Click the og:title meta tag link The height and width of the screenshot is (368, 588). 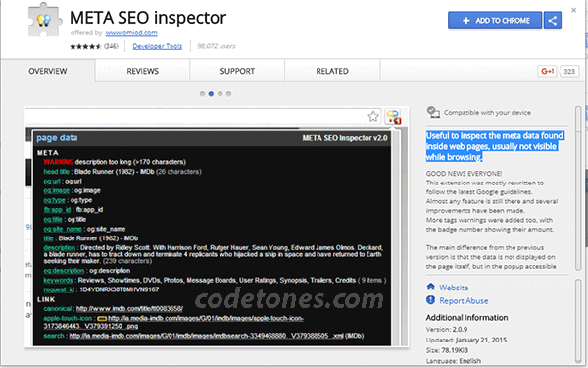click(53, 219)
